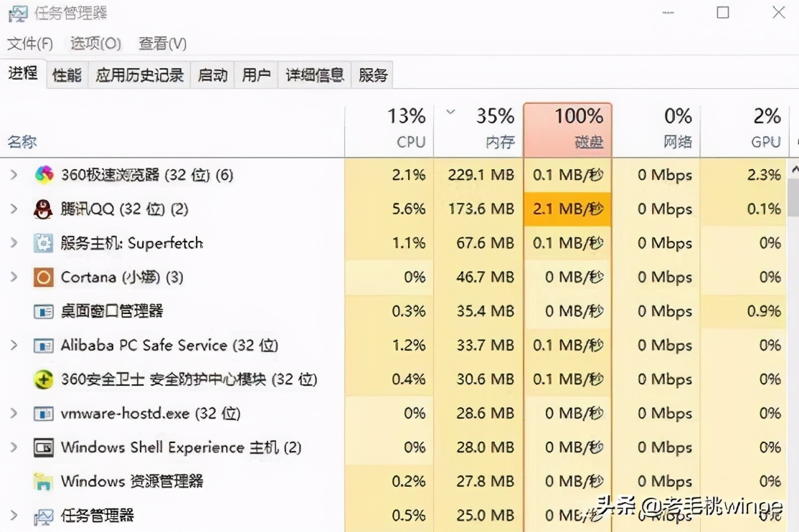
Task: Click the 360安全卫士 shield icon
Action: [x=44, y=379]
